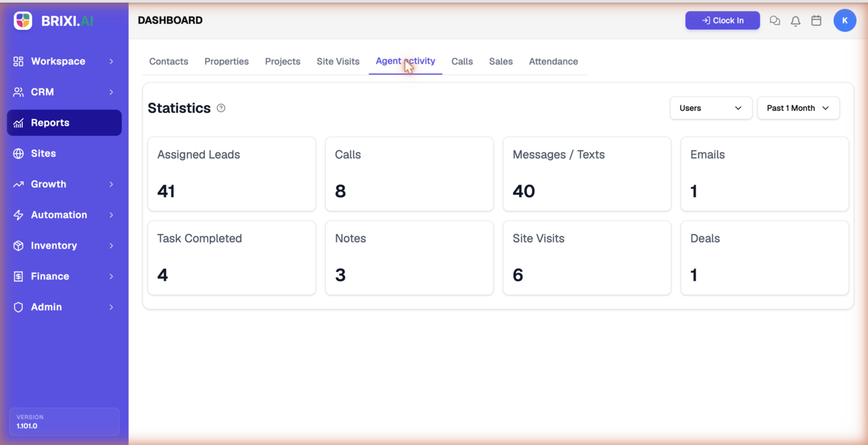Image resolution: width=868 pixels, height=445 pixels.
Task: Switch to the Sales tab
Action: [501, 61]
